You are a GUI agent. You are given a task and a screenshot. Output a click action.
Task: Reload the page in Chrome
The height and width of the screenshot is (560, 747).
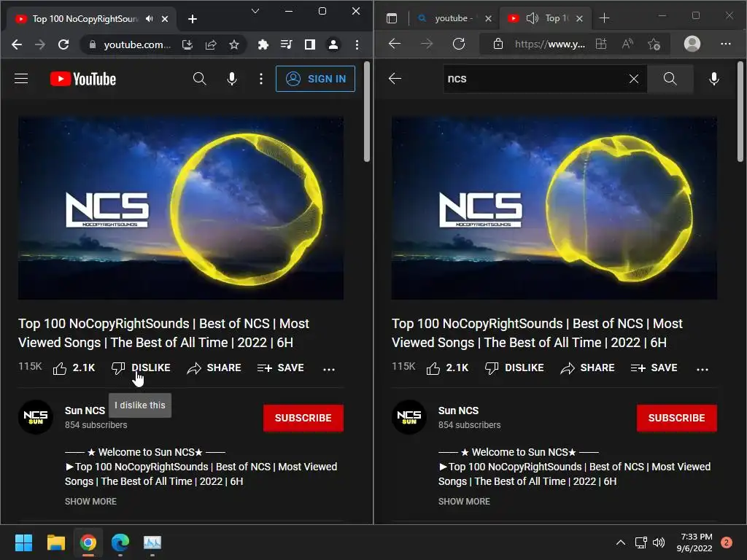coord(63,44)
